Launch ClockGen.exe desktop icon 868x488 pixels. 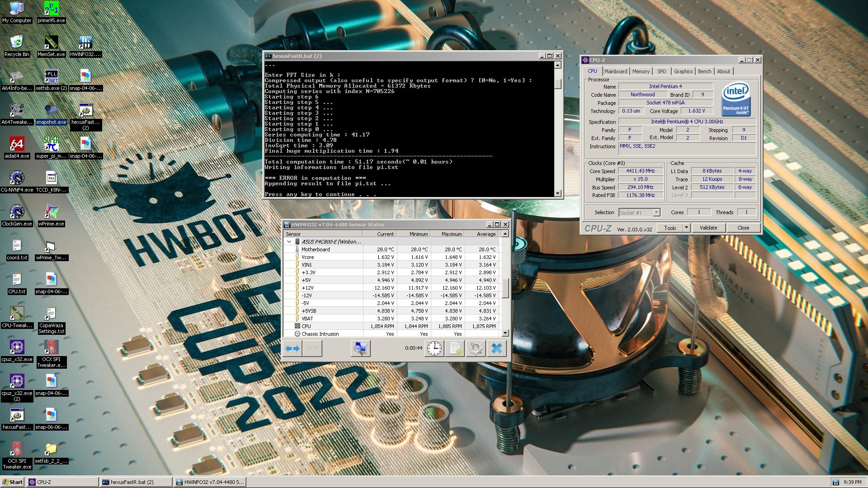[17, 216]
